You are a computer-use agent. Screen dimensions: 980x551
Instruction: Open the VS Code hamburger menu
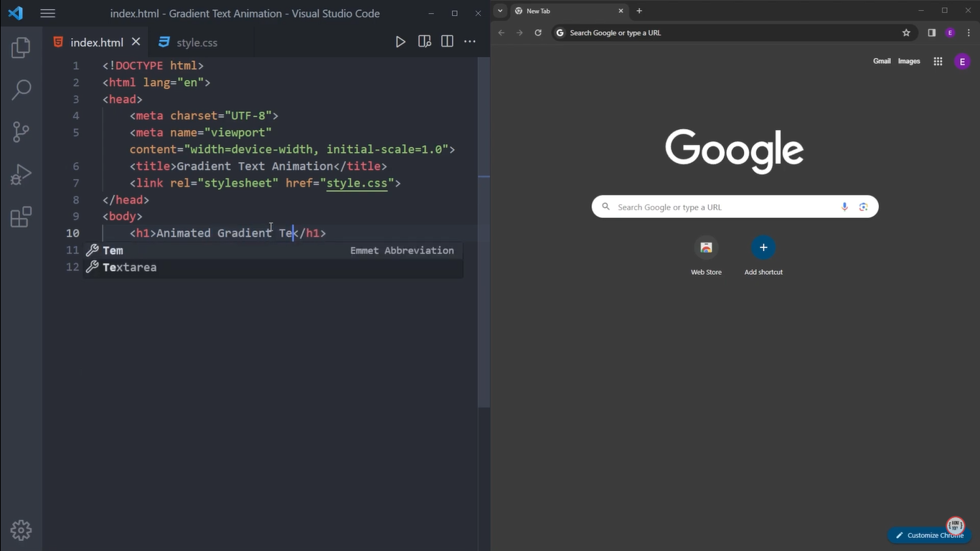point(47,13)
